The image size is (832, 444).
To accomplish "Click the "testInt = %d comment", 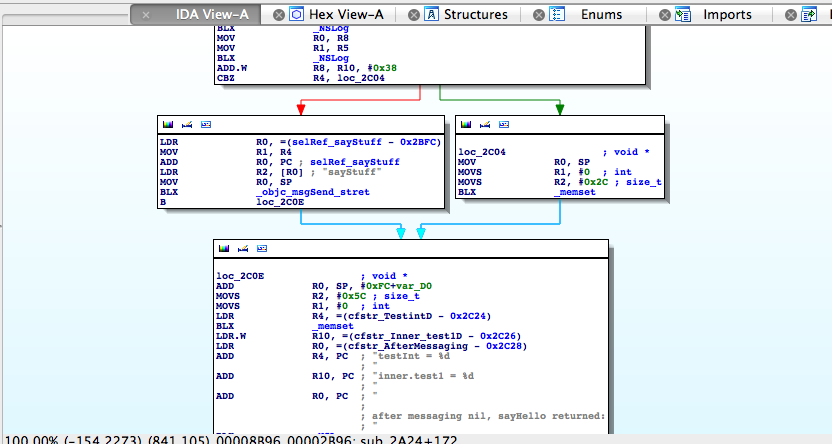I will 411,356.
